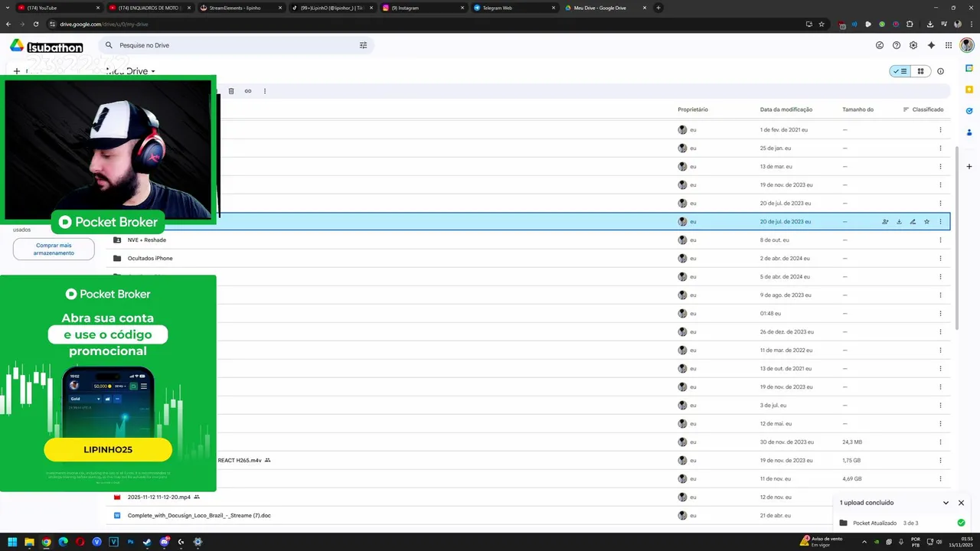This screenshot has width=980, height=551.
Task: Open the Drive help question mark menu
Action: 897,45
